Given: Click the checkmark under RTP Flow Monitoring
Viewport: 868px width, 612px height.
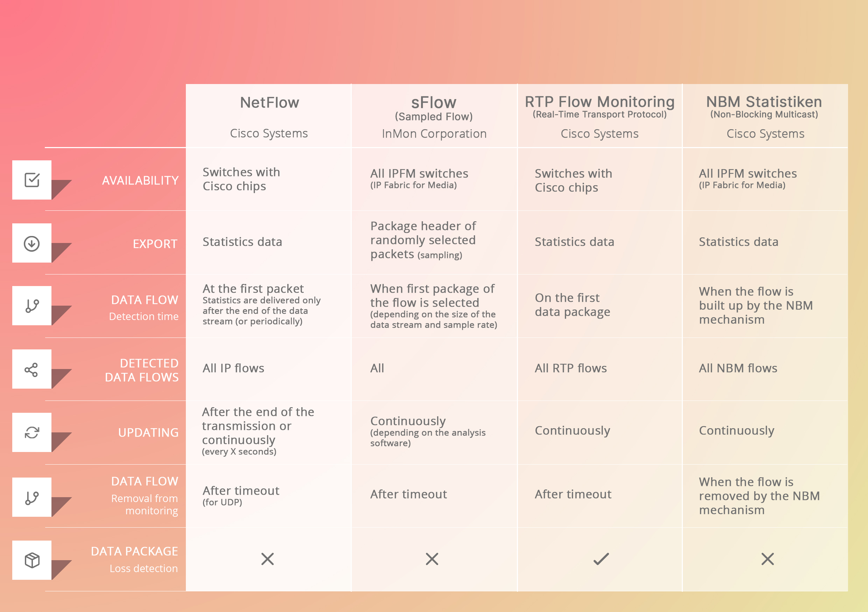Looking at the screenshot, I should pyautogui.click(x=601, y=559).
